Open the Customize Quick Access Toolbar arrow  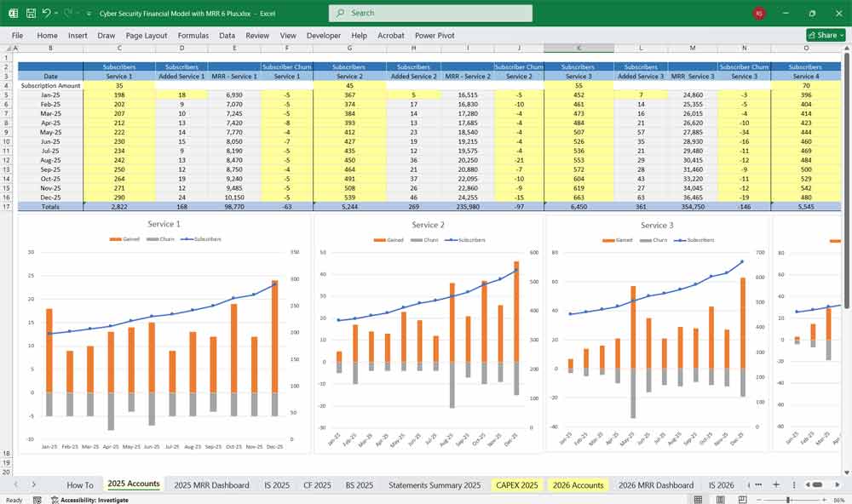pos(89,14)
